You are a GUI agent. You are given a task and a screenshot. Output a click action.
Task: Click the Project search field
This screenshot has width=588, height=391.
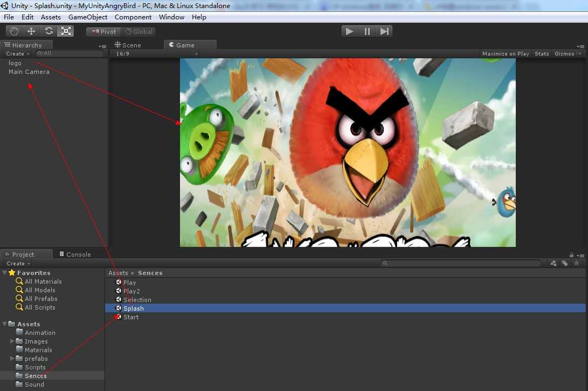[x=461, y=263]
